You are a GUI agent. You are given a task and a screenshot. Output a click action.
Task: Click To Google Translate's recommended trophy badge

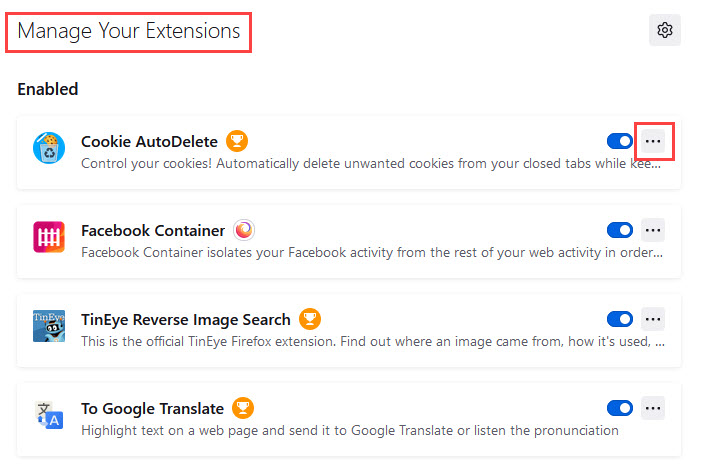pyautogui.click(x=243, y=408)
